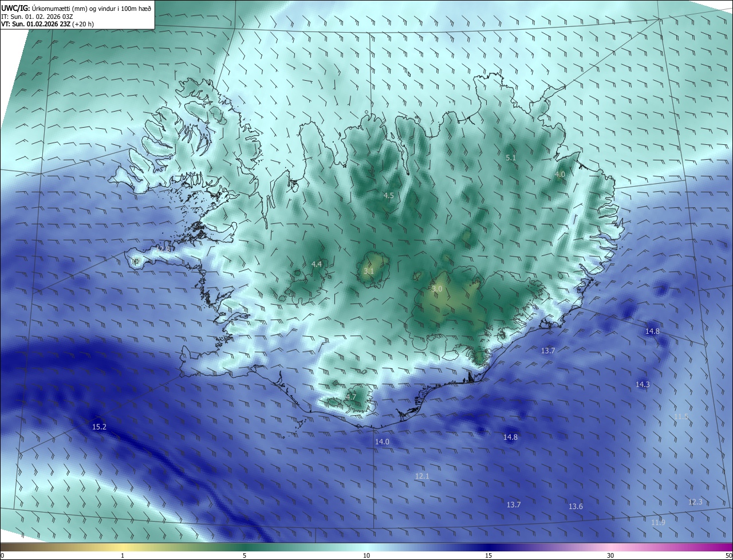Click the 13.6 value over the ocean
The height and width of the screenshot is (560, 733).
pyautogui.click(x=576, y=507)
